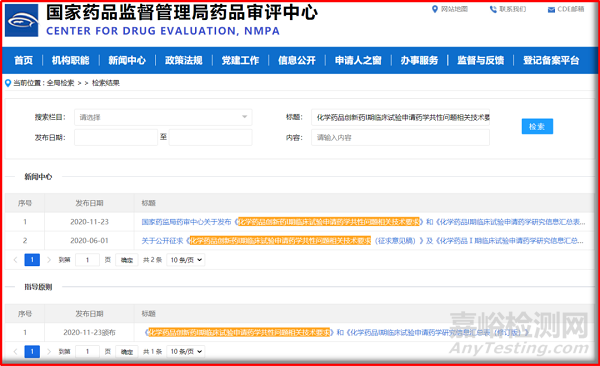
Task: Select page 1 in 新闻中心 pager
Action: tap(32, 260)
